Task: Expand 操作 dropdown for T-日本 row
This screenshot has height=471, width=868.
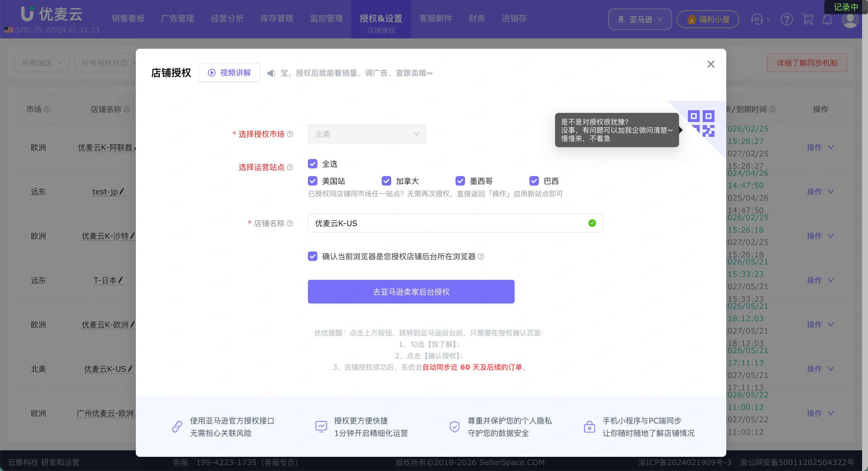Action: pyautogui.click(x=820, y=280)
